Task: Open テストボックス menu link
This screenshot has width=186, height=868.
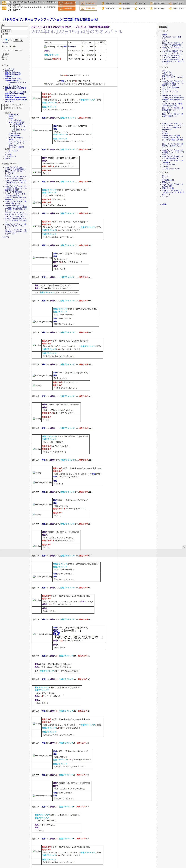Action: click(10, 156)
